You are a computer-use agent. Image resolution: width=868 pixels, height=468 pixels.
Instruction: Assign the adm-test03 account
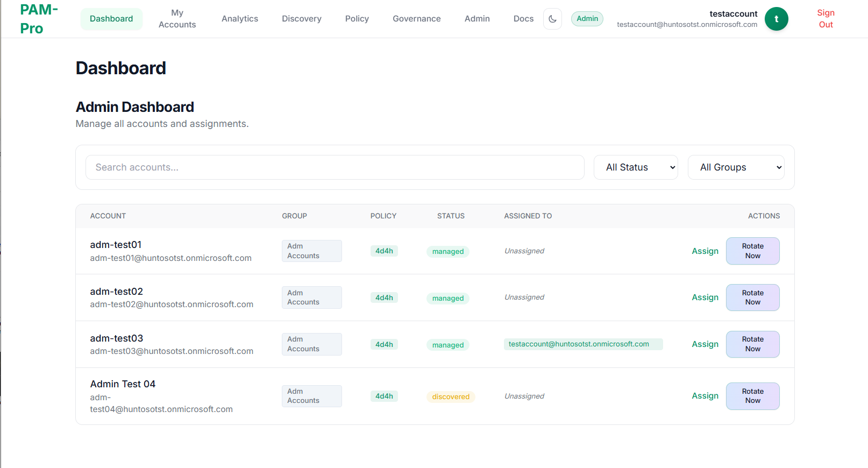(705, 344)
